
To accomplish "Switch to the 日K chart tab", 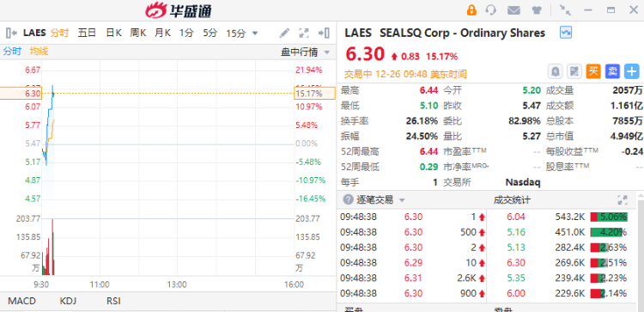I will [113, 33].
